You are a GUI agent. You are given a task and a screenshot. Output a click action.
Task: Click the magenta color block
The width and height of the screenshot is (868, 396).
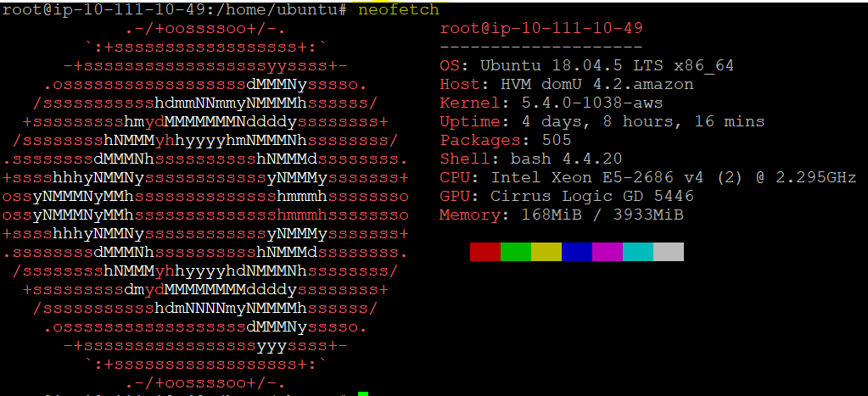point(608,252)
